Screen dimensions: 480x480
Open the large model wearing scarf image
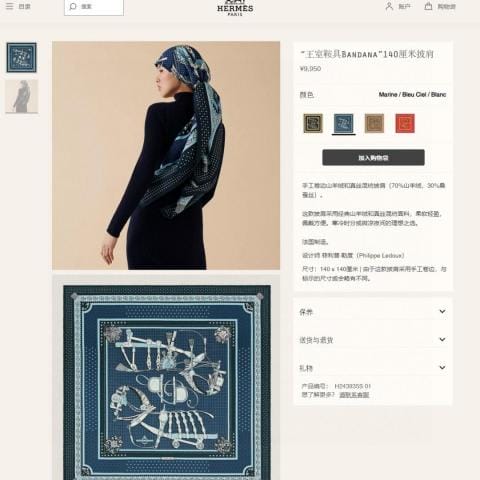pyautogui.click(x=166, y=155)
